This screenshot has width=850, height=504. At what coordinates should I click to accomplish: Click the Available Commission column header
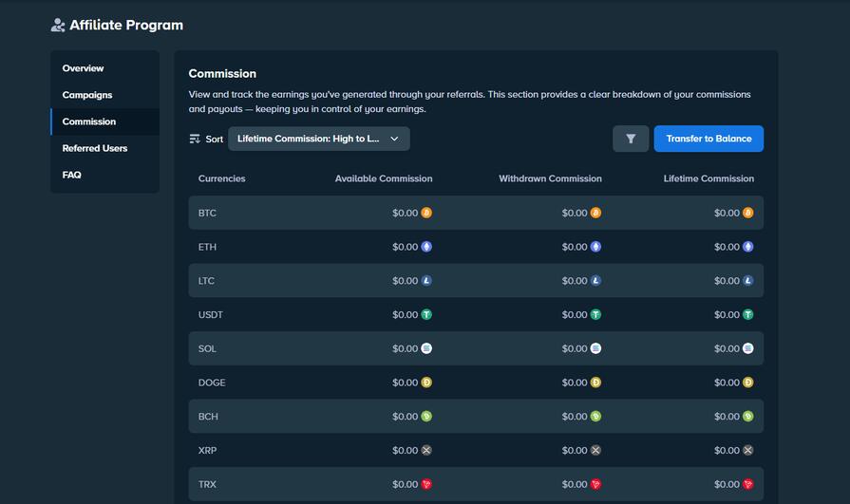[384, 178]
